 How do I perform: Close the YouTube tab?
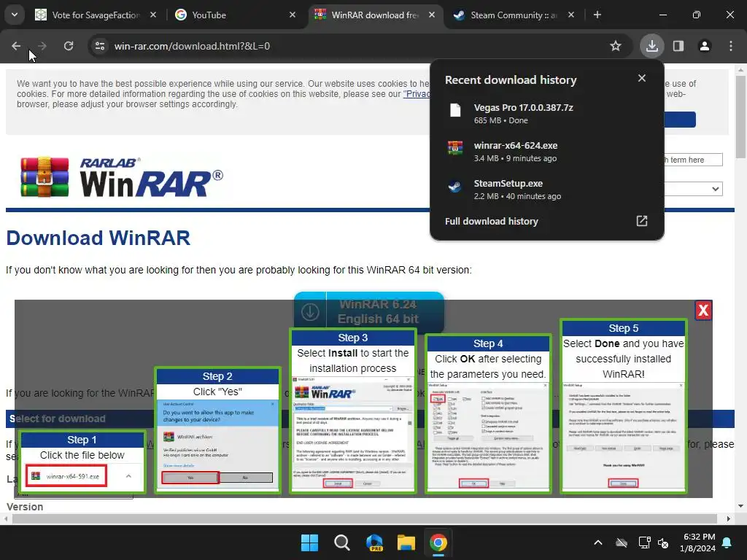292,15
